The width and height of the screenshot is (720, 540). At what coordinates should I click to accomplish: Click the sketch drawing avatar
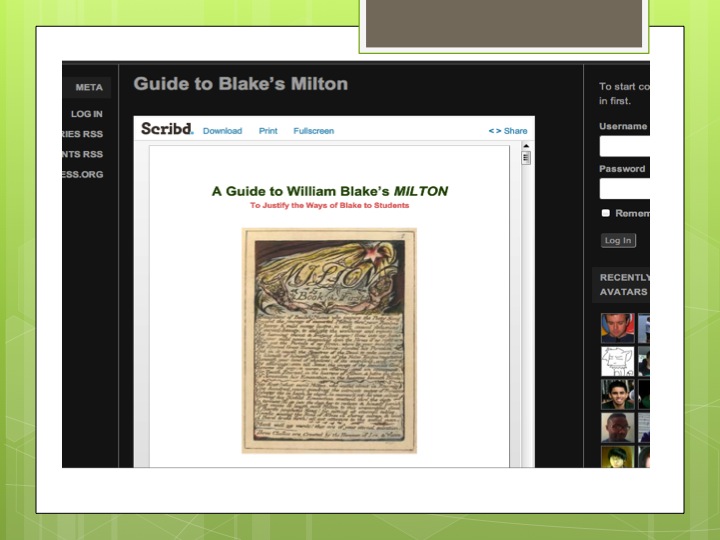tap(618, 361)
